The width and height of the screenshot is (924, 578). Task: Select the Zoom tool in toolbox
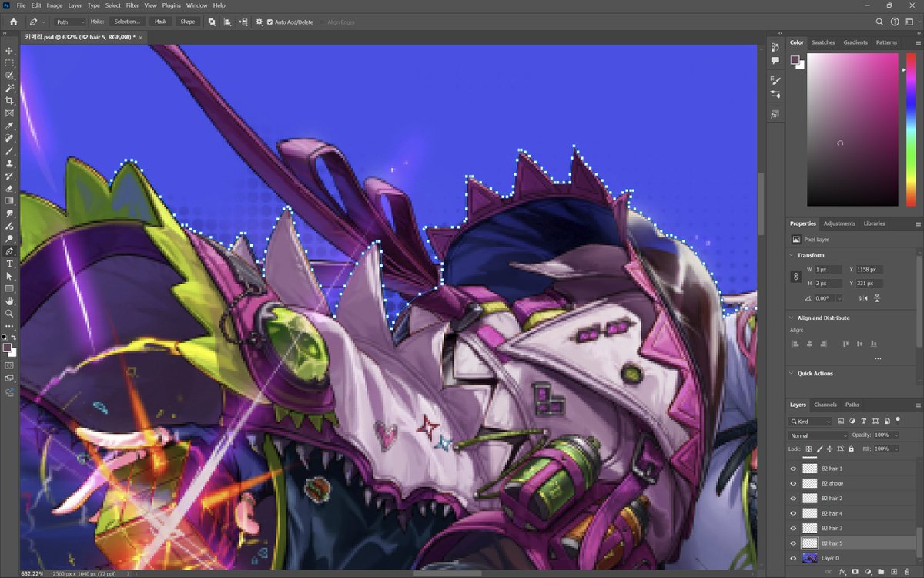(9, 314)
